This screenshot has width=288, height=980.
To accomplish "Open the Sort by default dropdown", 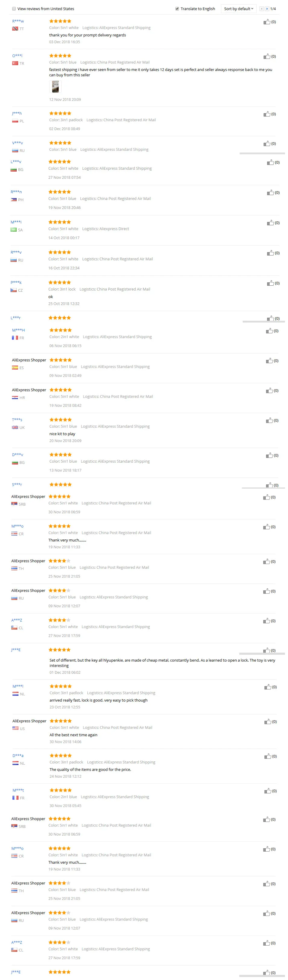I will [x=238, y=9].
